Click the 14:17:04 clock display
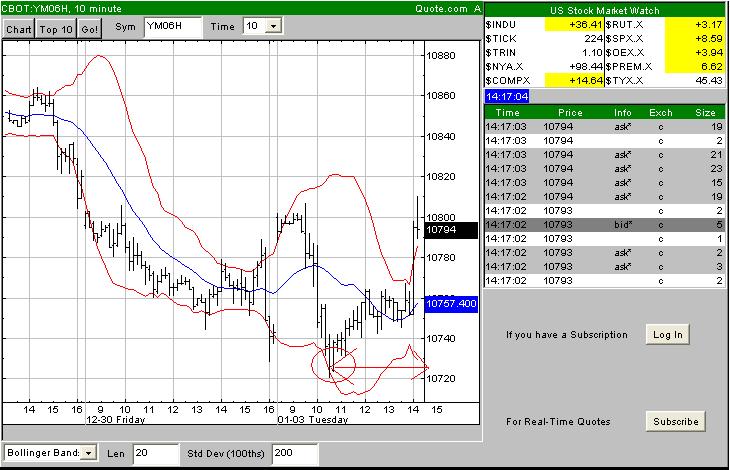Image resolution: width=730 pixels, height=470 pixels. 507,97
